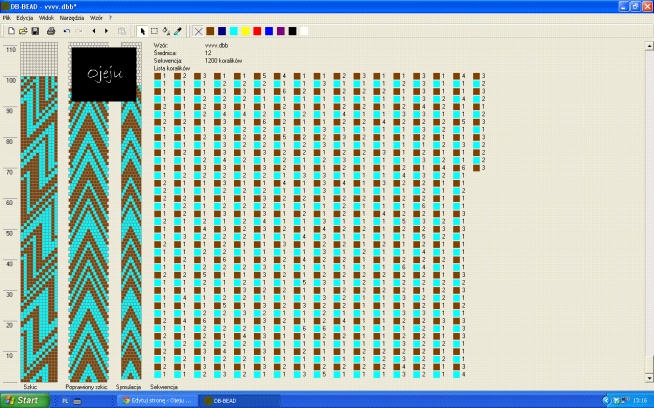Click the grayed-out paste/arrange icon
The height and width of the screenshot is (408, 654).
(122, 31)
